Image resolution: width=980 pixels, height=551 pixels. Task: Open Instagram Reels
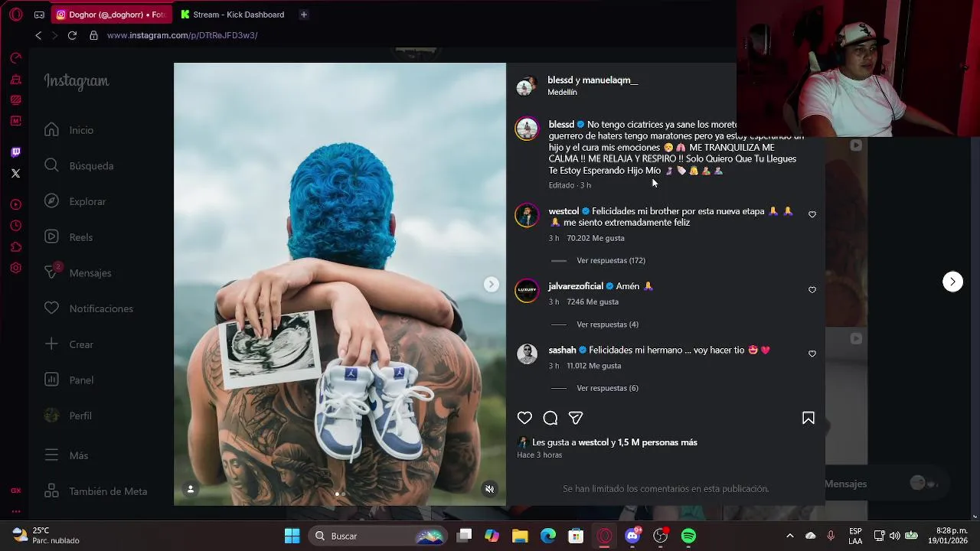tap(69, 237)
